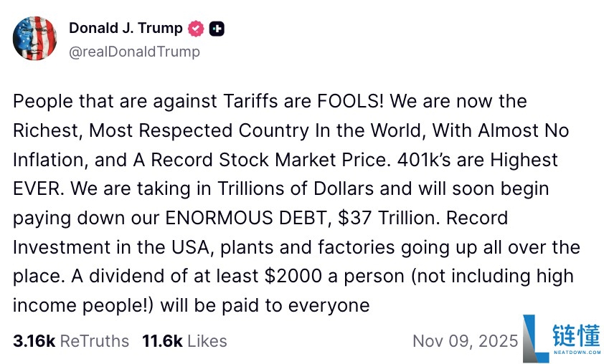Click the 链懂 watermark text
Viewport: 604px width, 364px height.
575,335
